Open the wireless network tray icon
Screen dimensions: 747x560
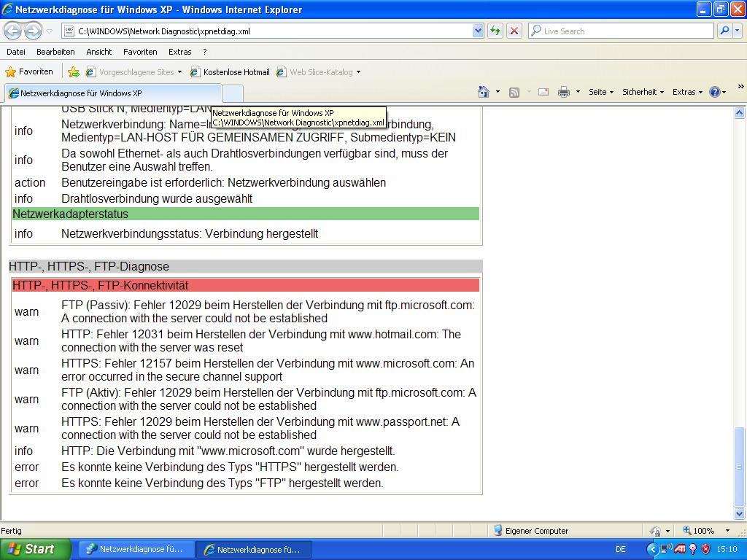click(665, 549)
